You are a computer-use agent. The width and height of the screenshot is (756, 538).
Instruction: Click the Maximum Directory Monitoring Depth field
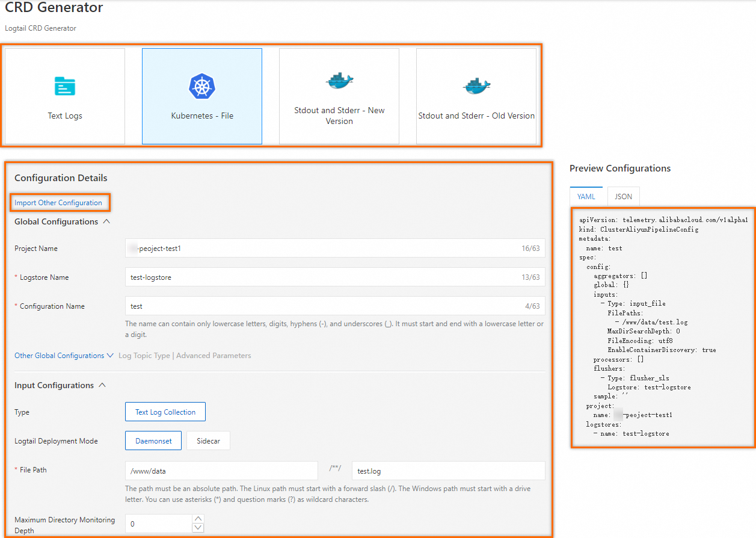click(x=159, y=524)
